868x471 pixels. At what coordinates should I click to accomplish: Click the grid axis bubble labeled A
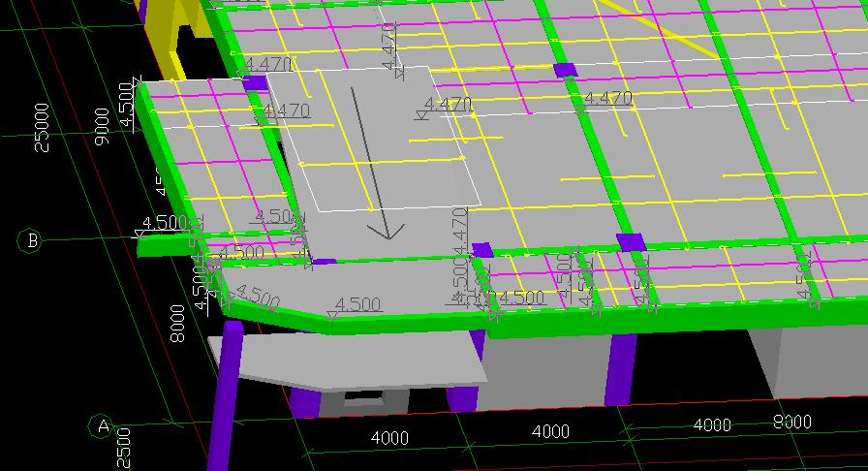102,426
